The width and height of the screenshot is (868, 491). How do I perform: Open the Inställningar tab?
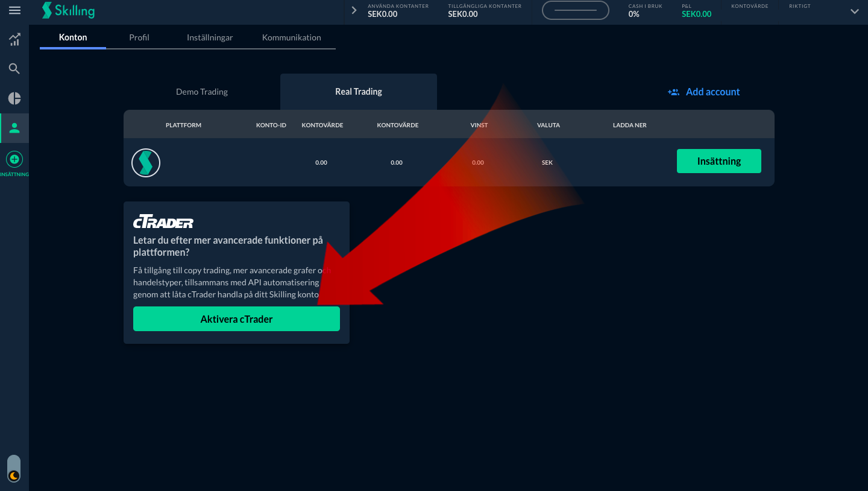click(210, 37)
